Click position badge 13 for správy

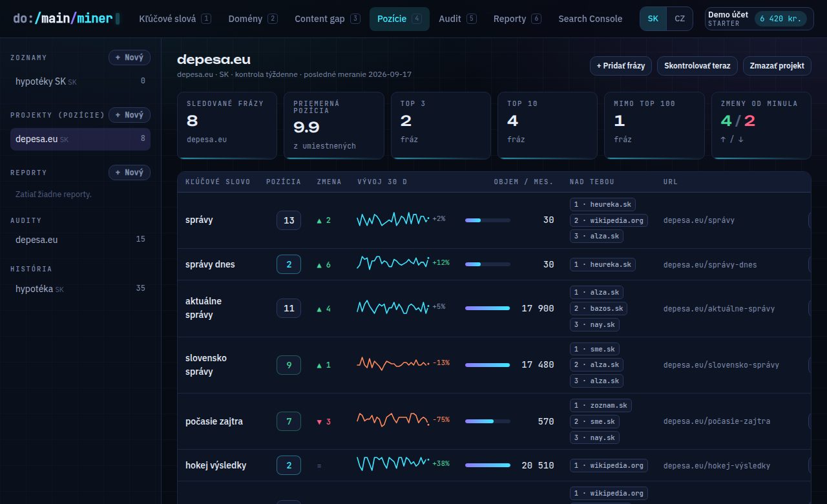click(289, 220)
